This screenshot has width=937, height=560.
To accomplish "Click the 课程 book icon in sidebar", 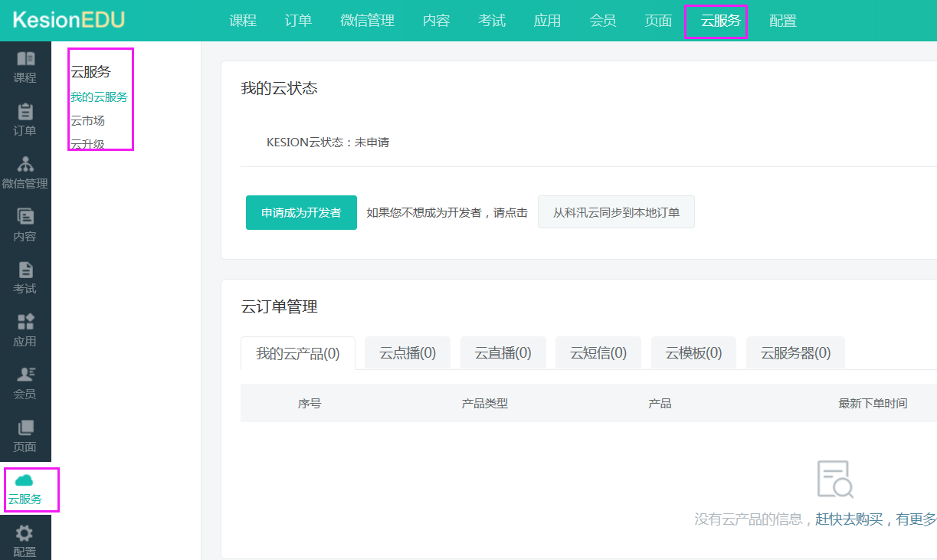I will [25, 60].
